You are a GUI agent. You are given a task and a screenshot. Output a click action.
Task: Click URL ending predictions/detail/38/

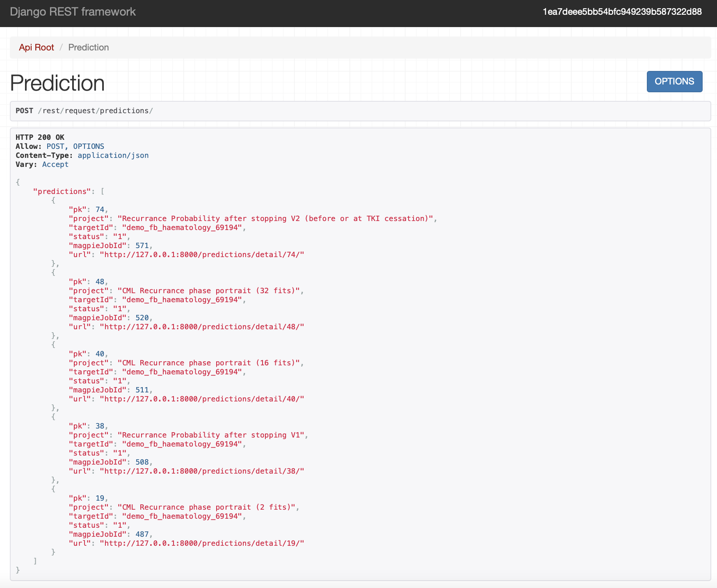202,471
